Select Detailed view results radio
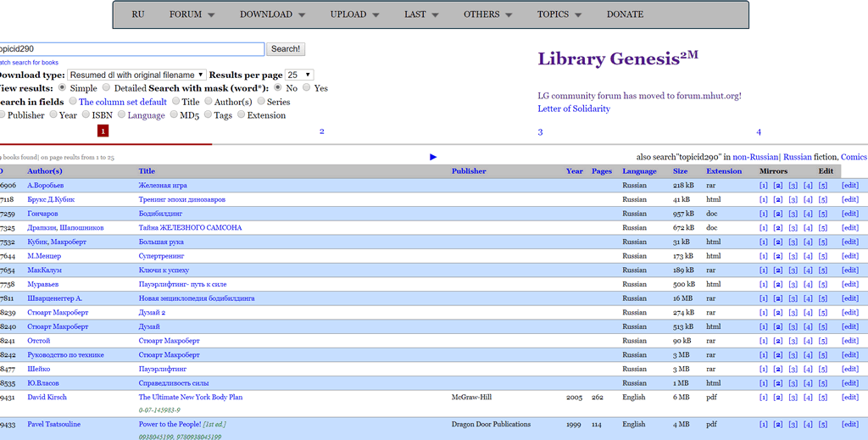The image size is (868, 440). point(106,87)
